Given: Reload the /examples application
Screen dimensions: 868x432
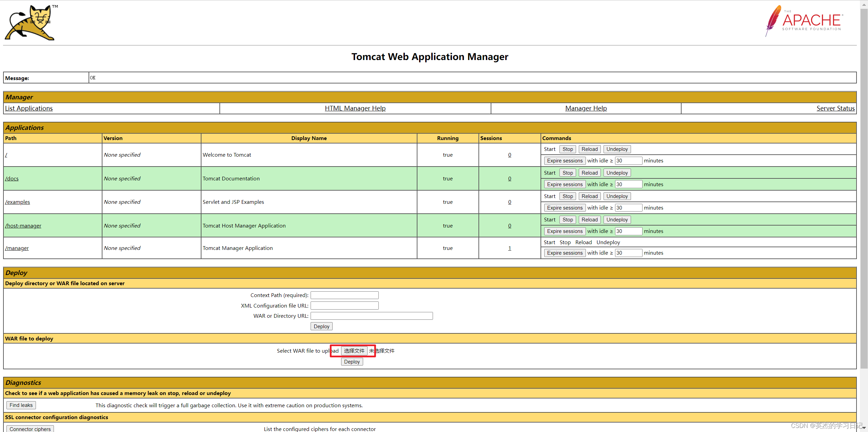Looking at the screenshot, I should tap(589, 196).
